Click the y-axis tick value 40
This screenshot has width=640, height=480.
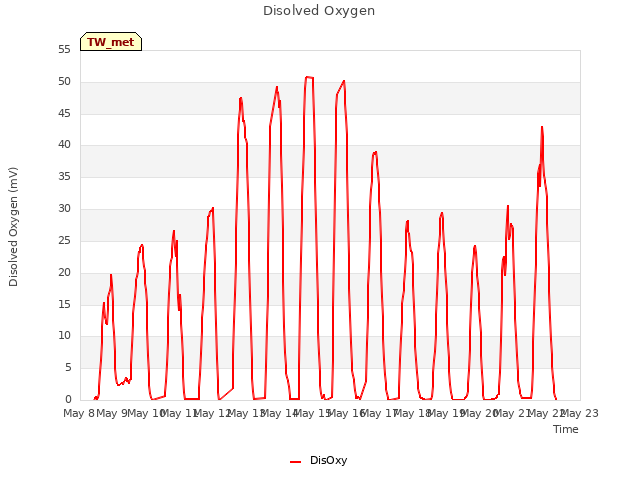coord(64,144)
